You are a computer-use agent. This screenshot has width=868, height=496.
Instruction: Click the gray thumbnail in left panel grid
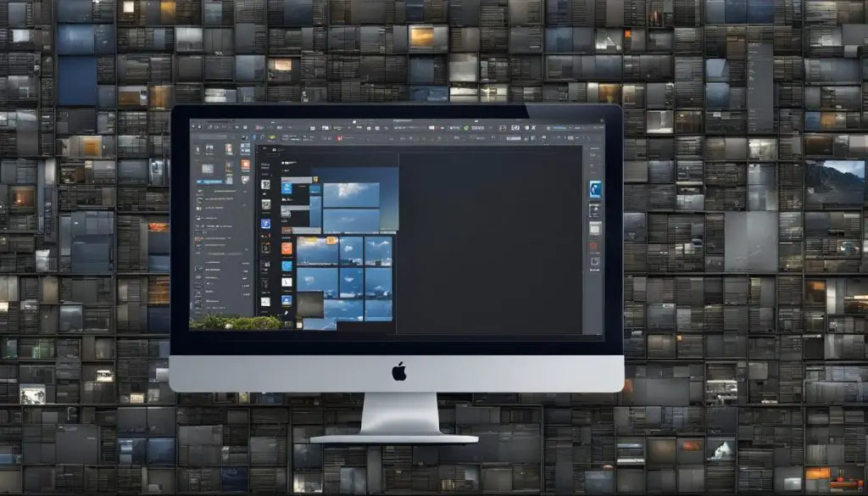point(207,168)
